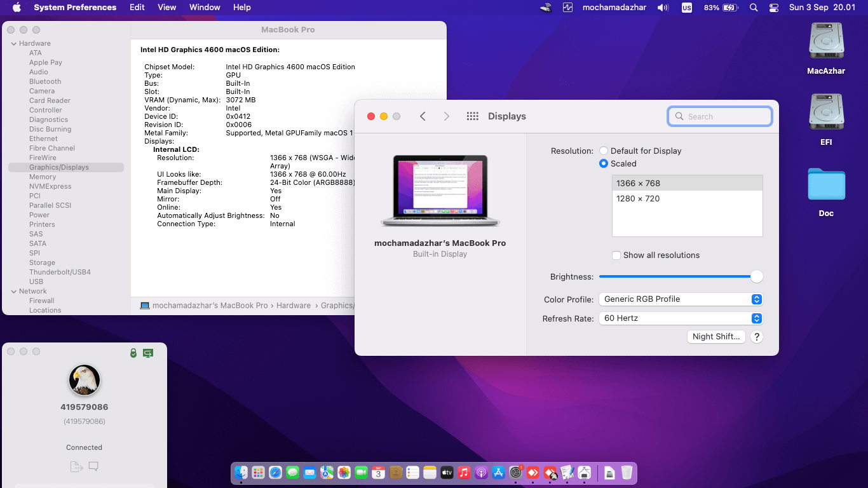Open Spotlight search in menu bar

754,8
